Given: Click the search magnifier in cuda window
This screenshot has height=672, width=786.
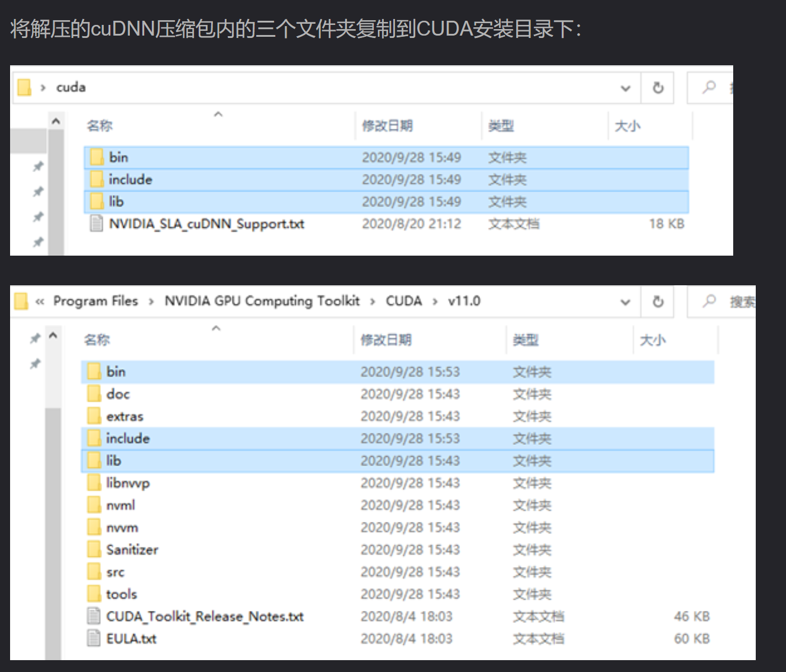Looking at the screenshot, I should pyautogui.click(x=709, y=87).
